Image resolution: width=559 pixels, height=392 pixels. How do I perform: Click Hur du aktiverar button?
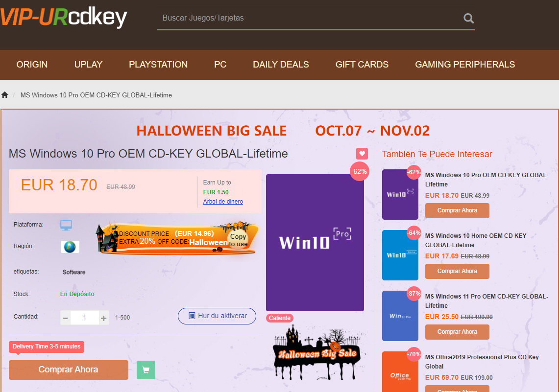pos(217,316)
